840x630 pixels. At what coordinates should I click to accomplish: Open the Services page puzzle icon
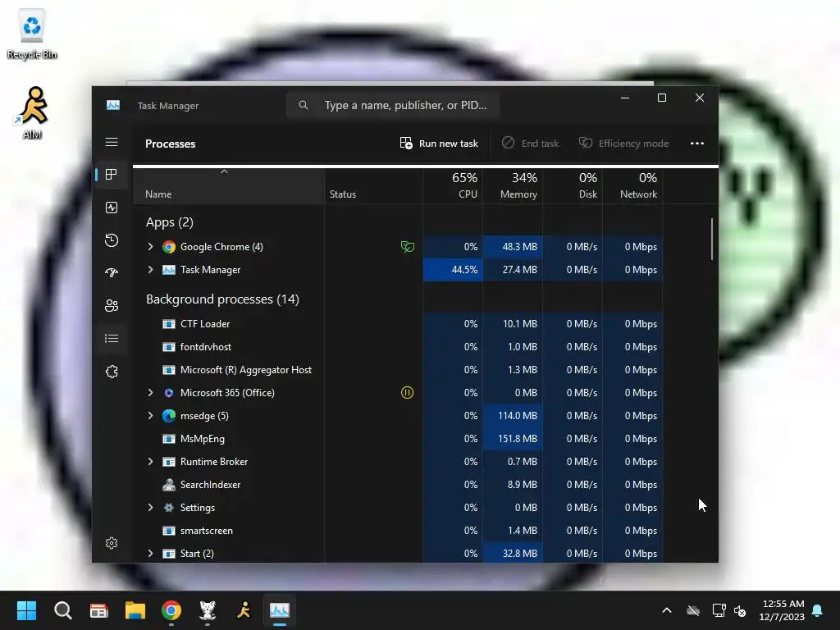pos(112,372)
